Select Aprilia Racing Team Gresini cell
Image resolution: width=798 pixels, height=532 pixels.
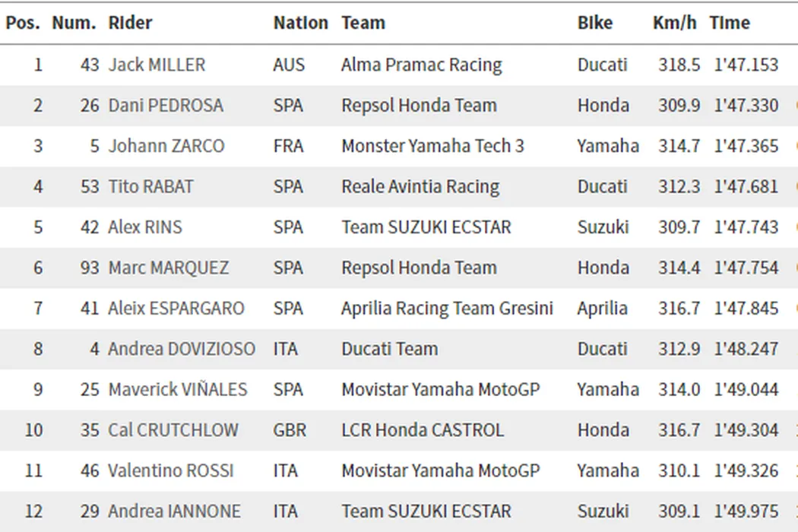pyautogui.click(x=447, y=308)
